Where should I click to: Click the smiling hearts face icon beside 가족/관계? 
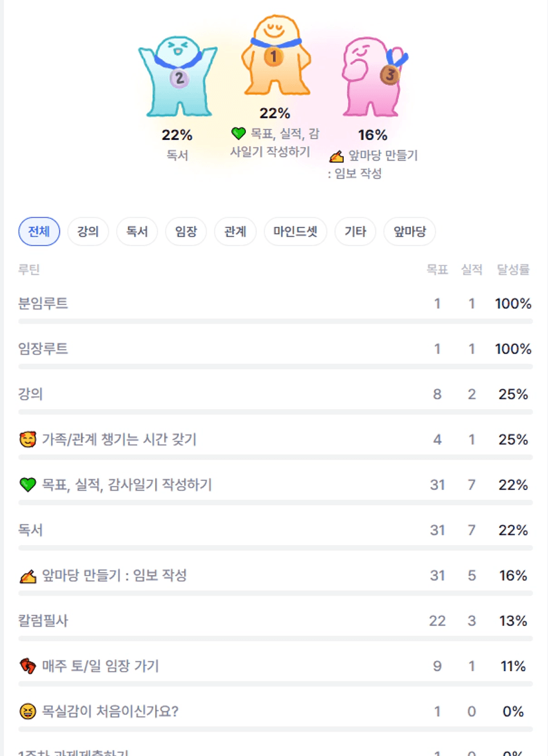click(27, 440)
